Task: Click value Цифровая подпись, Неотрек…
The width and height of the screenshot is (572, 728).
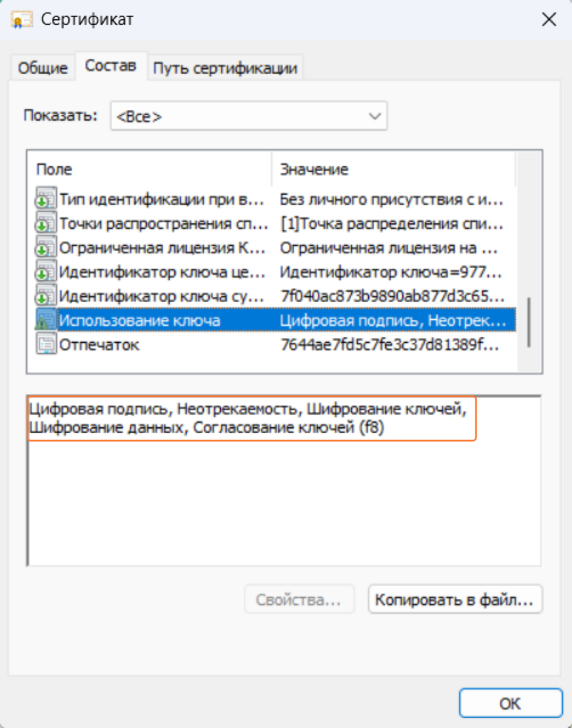Action: [393, 321]
